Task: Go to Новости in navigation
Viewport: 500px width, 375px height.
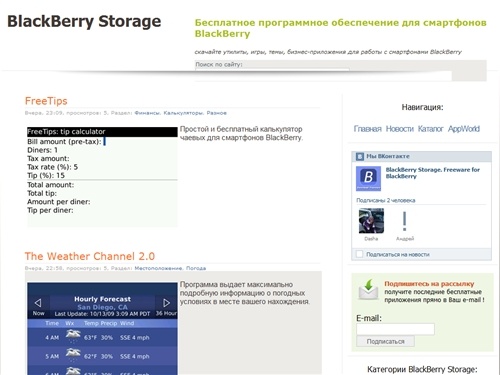Action: click(400, 129)
